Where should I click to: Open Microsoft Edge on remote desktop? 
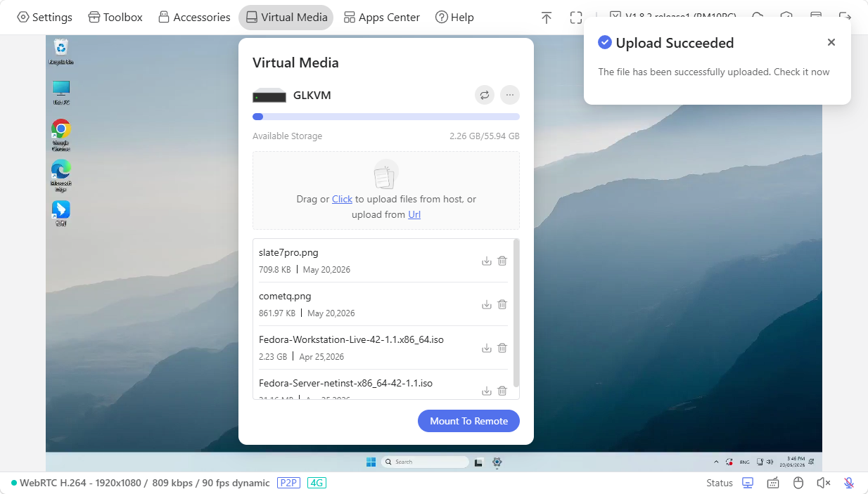(61, 176)
